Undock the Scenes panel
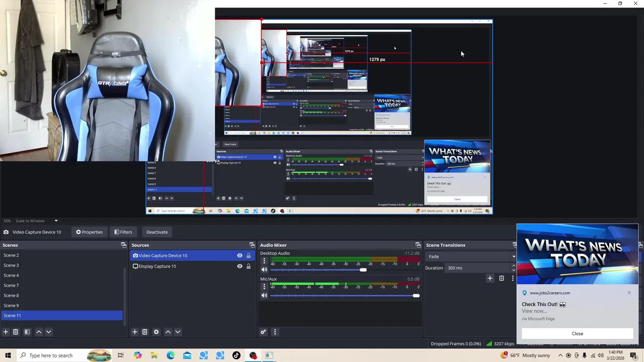 click(124, 245)
